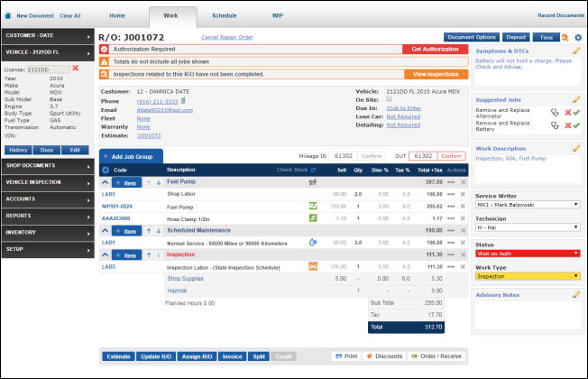Refresh Check Stock icon
This screenshot has height=379, width=588.
313,170
